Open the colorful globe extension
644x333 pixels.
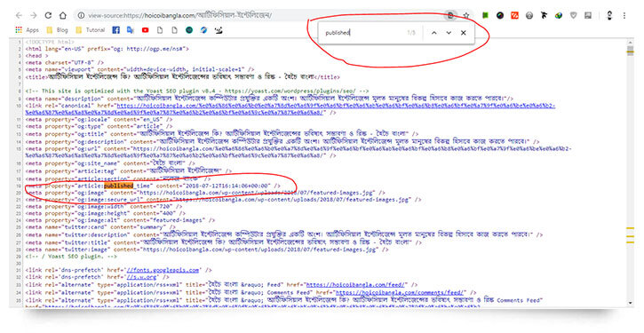coord(559,16)
